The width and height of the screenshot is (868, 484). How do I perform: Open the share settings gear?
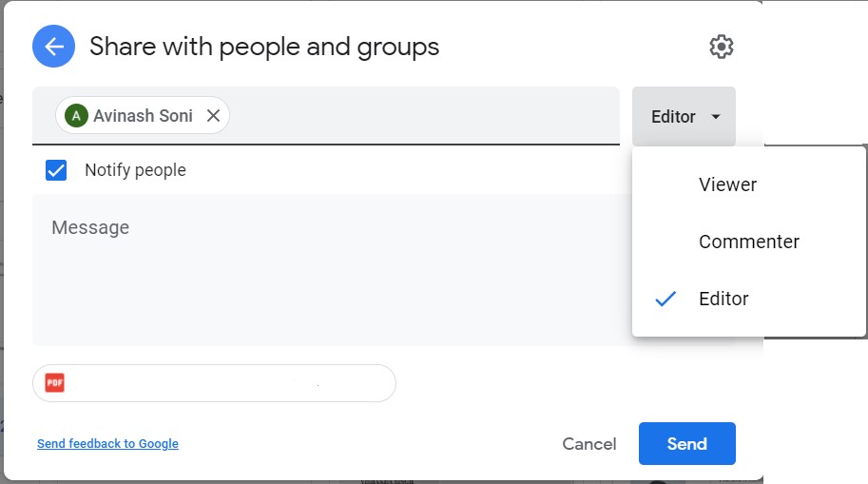722,47
